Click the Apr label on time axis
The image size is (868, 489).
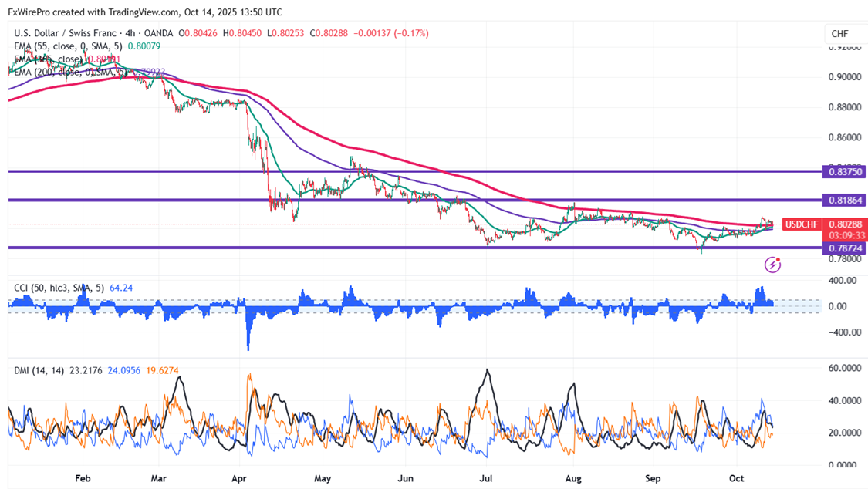(238, 478)
